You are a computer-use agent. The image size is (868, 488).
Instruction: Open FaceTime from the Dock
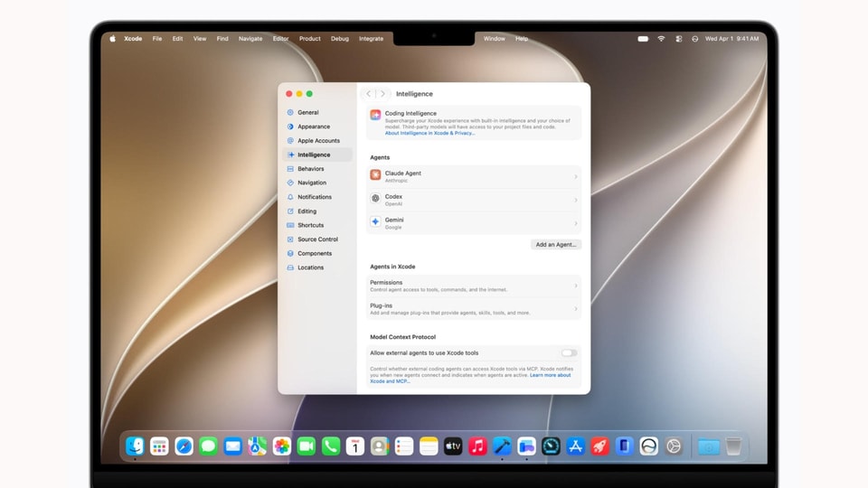(307, 446)
